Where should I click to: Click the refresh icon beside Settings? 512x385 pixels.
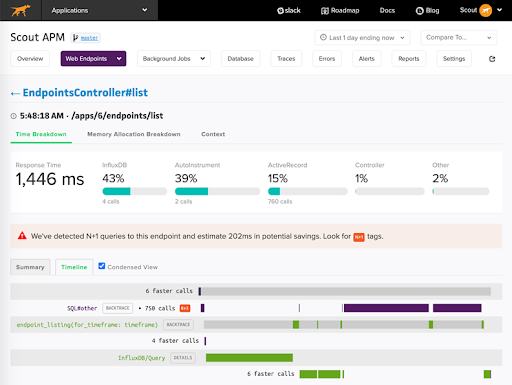(x=492, y=59)
